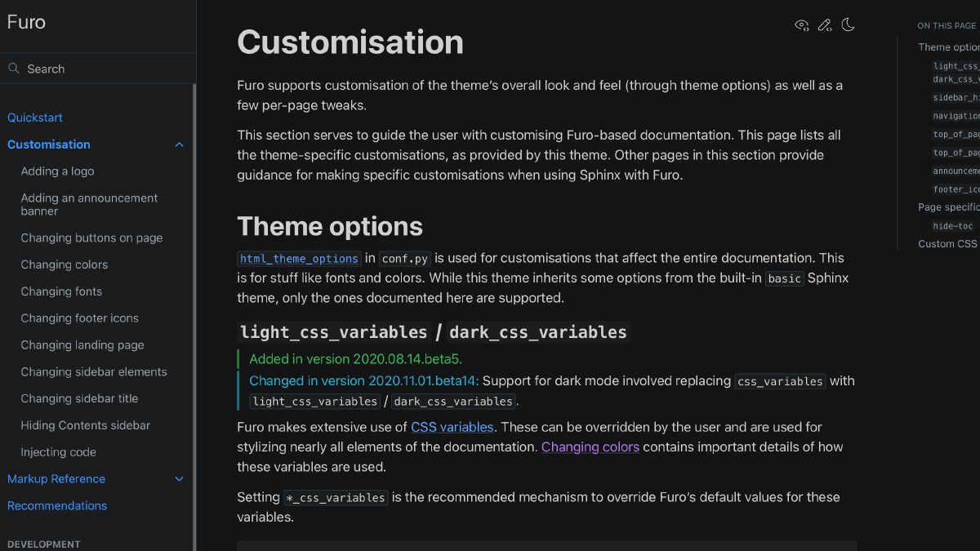
Task: Jump to hide-toc in page contents
Action: (x=953, y=226)
